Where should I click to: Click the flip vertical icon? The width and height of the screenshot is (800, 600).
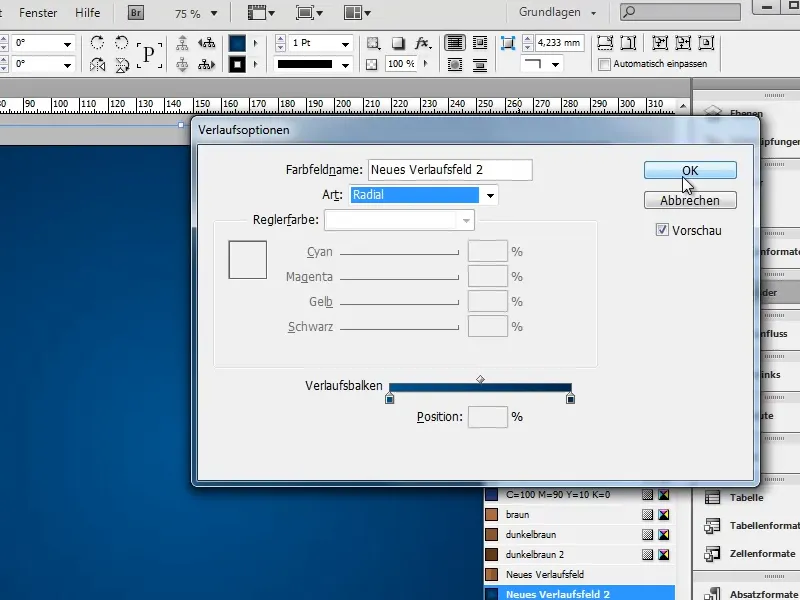point(121,65)
